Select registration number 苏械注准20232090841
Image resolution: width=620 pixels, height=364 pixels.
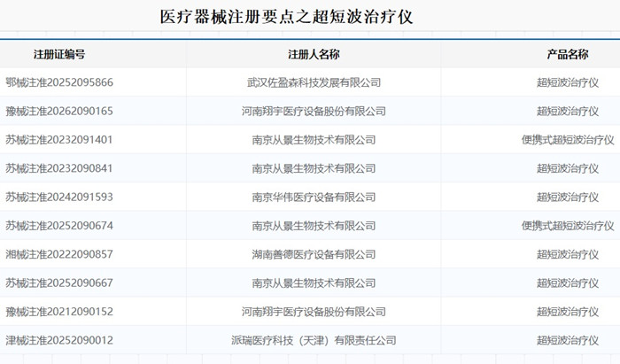59,168
